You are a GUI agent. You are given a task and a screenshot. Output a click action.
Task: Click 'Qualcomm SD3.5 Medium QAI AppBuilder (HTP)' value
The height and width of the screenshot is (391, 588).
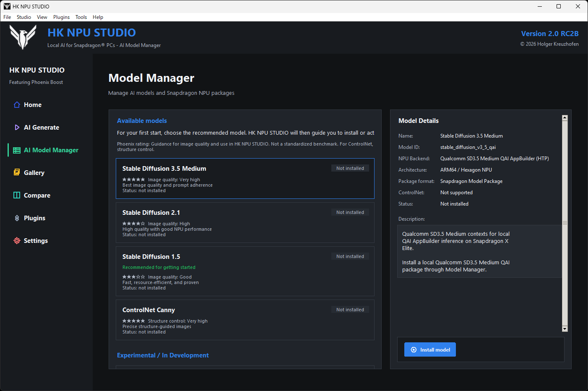click(x=494, y=159)
